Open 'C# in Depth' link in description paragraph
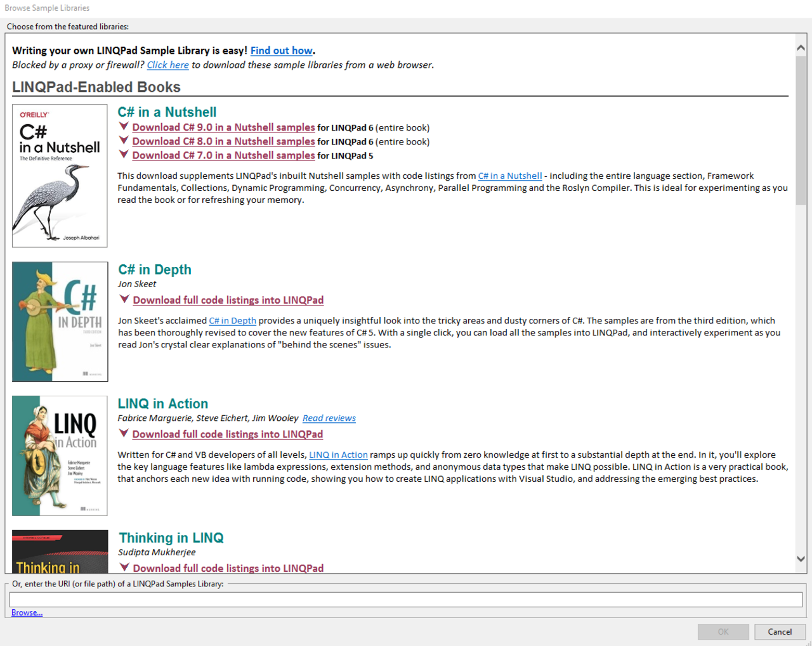Viewport: 812px width, 646px height. pos(233,321)
